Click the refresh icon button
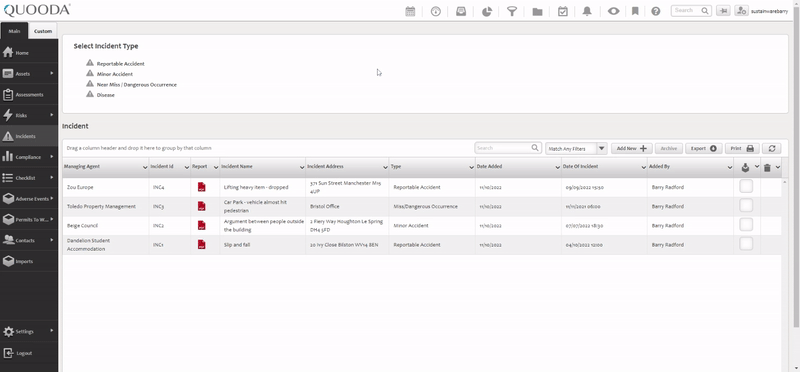 772,148
